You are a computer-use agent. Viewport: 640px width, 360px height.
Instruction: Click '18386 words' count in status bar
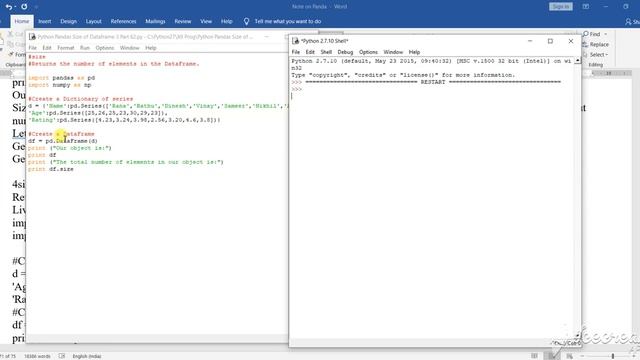coord(37,356)
